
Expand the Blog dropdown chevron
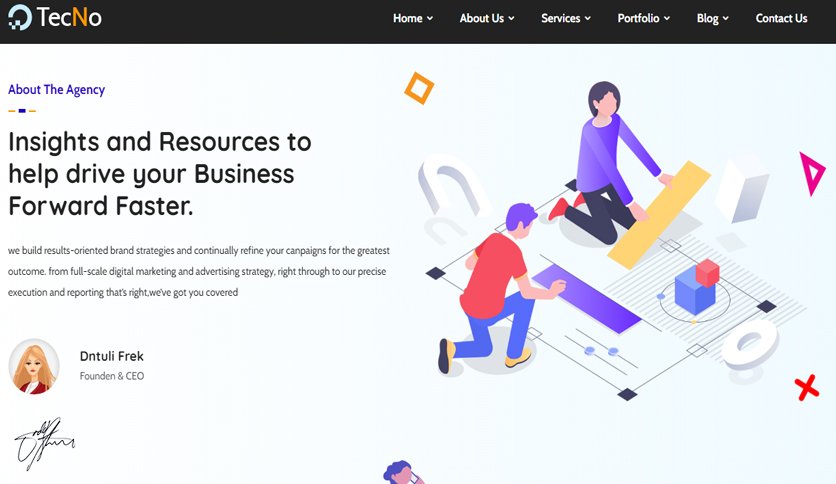tap(725, 19)
